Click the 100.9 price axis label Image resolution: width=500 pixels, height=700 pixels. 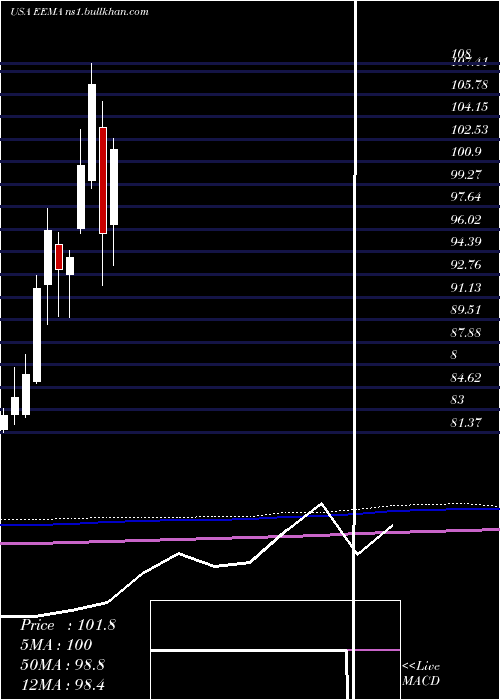[467, 152]
